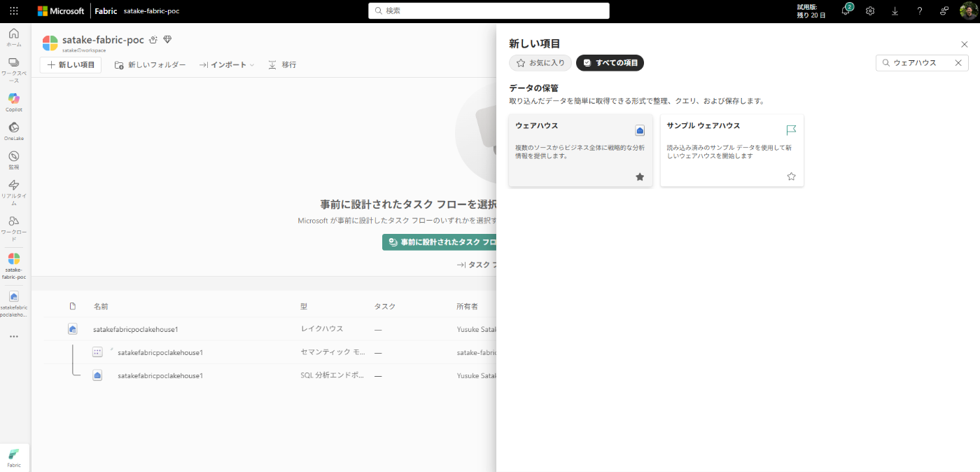980x472 pixels.
Task: Open the download icon in header
Action: point(895,11)
